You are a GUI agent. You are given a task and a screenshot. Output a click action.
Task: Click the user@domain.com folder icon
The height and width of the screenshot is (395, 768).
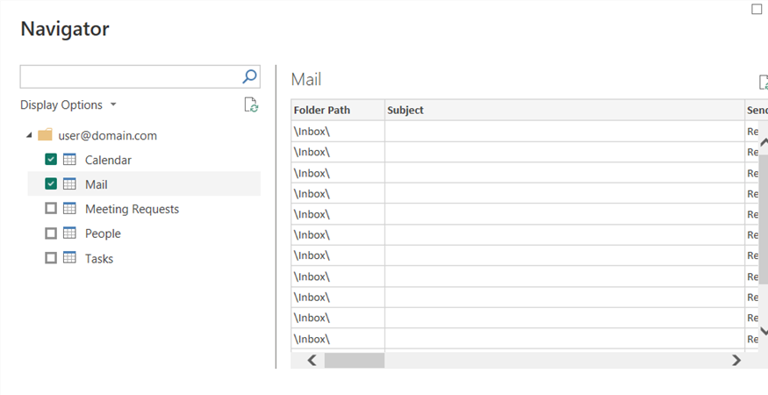coord(45,135)
